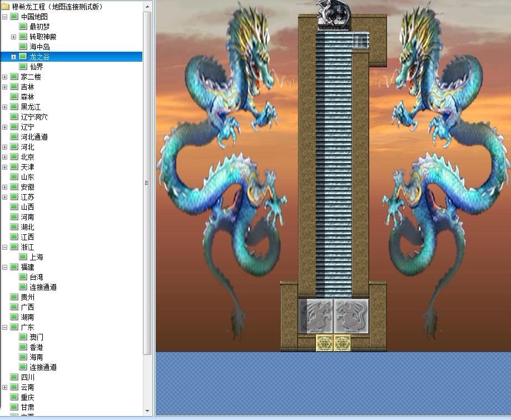
Task: Expand the 家二楼 map node
Action: click(x=4, y=77)
